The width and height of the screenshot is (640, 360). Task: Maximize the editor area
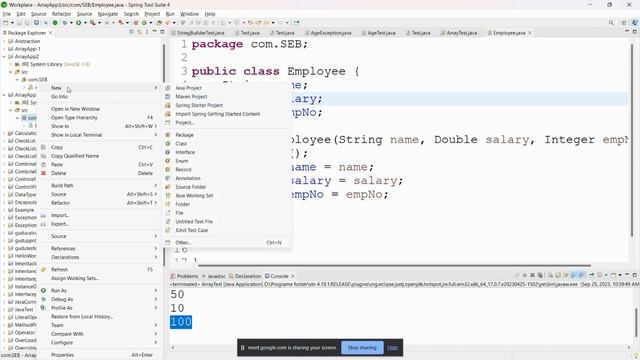pyautogui.click(x=635, y=32)
